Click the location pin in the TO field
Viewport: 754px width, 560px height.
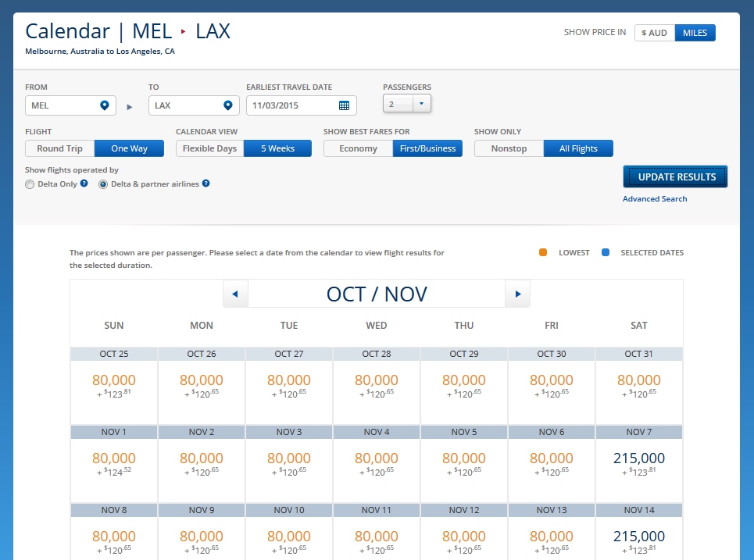click(227, 105)
